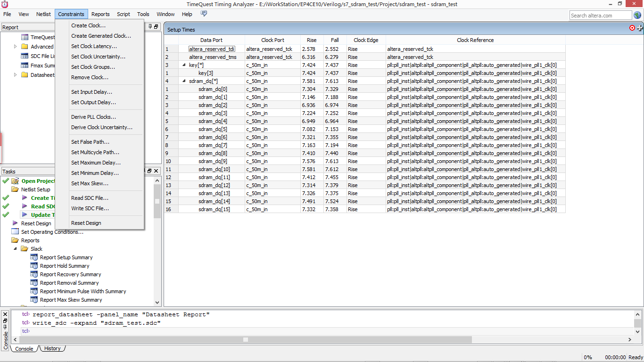The height and width of the screenshot is (362, 644).
Task: Click the Slack folder icon
Action: [x=25, y=249]
